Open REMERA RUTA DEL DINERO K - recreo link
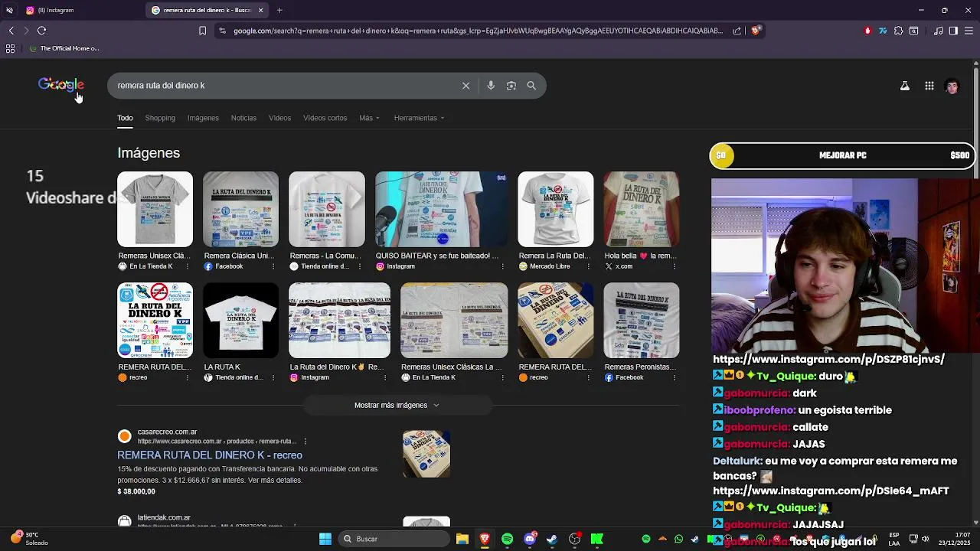This screenshot has height=551, width=980. tap(210, 455)
